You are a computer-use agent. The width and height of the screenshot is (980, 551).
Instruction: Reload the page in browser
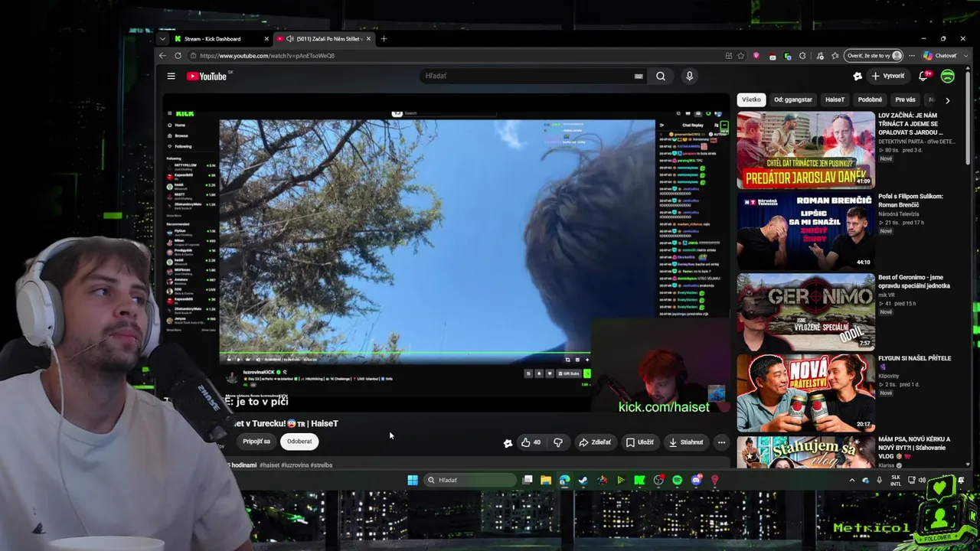tap(178, 56)
